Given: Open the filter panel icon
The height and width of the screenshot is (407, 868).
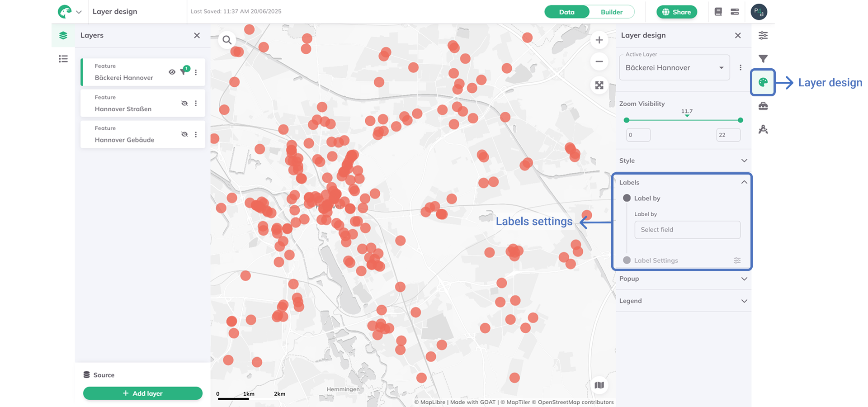Looking at the screenshot, I should [763, 59].
